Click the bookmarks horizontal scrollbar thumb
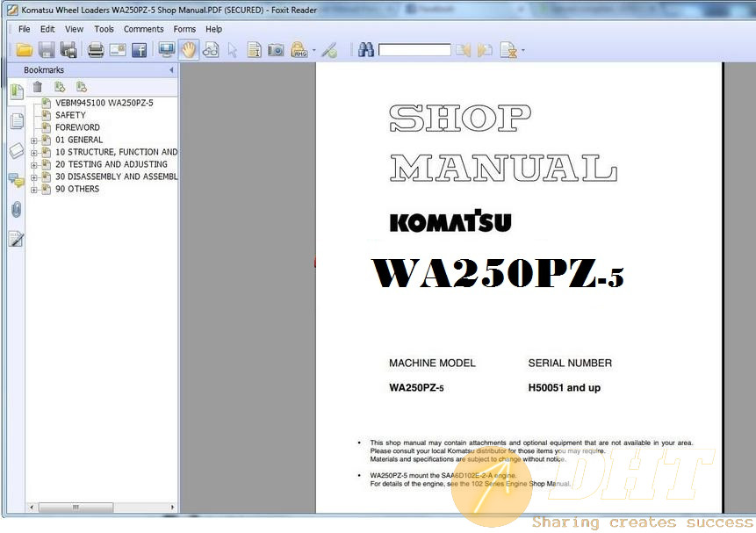756x533 pixels. pyautogui.click(x=76, y=507)
